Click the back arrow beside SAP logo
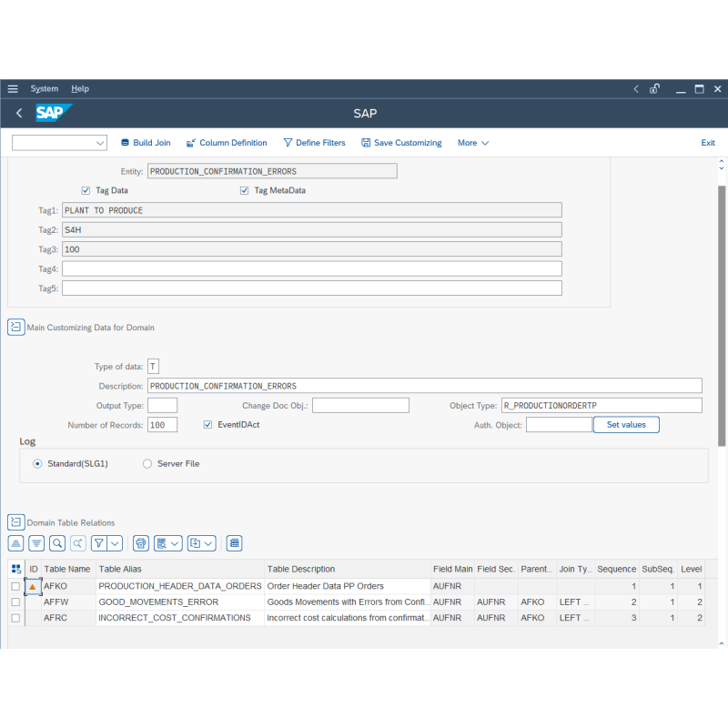 click(x=19, y=113)
